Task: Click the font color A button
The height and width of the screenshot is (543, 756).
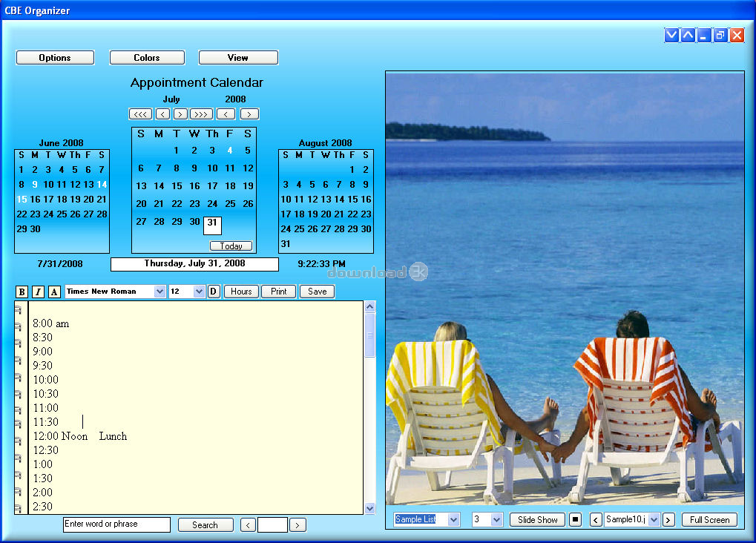Action: (54, 292)
